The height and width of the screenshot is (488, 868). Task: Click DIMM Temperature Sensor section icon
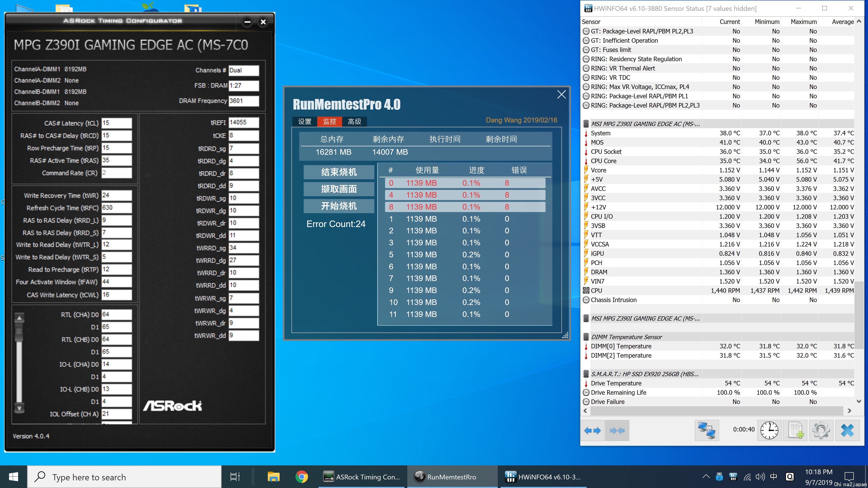click(586, 337)
